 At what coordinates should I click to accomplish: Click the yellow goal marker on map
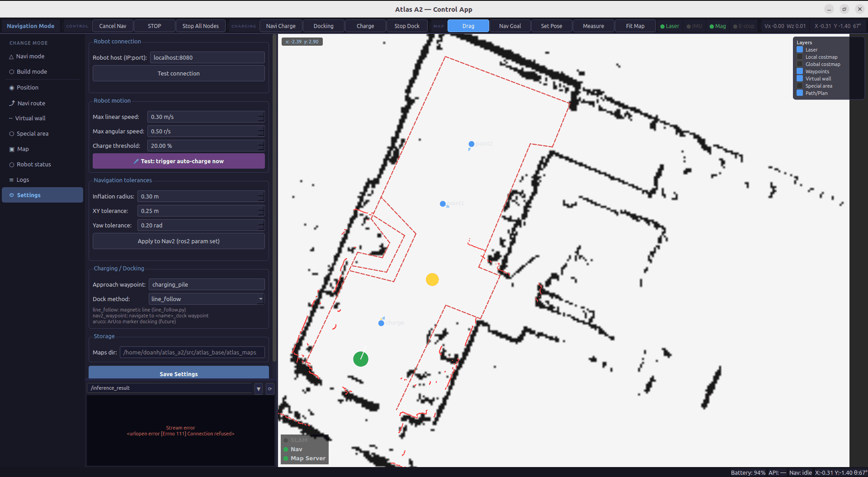[432, 279]
